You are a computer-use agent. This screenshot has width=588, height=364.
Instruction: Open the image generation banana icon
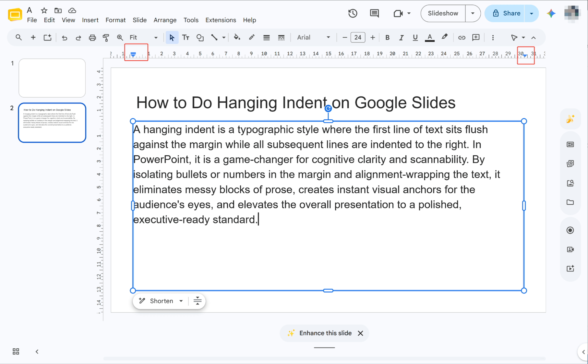pyautogui.click(x=570, y=119)
